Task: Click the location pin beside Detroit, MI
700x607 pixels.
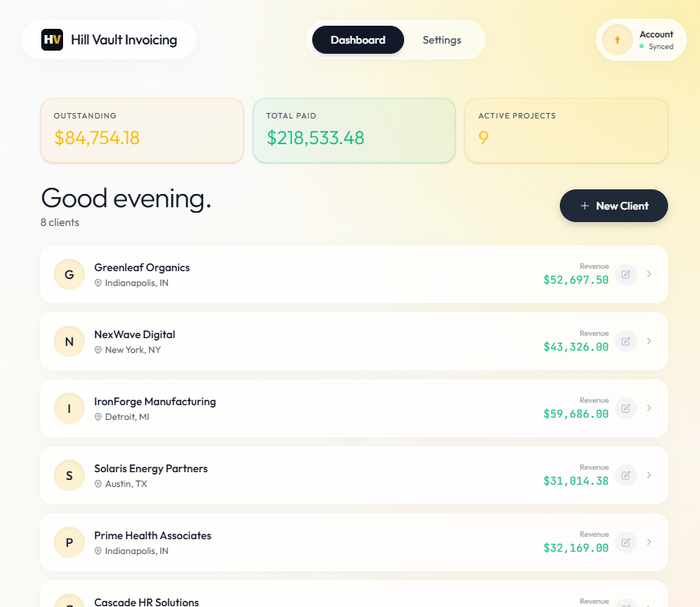Action: [97, 417]
